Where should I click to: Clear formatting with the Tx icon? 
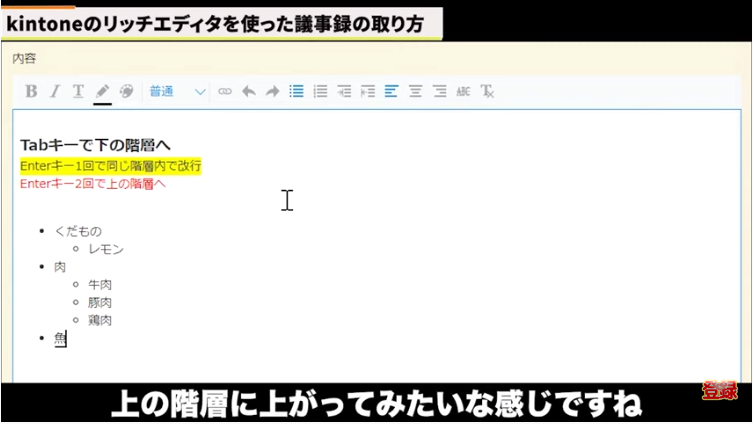487,91
